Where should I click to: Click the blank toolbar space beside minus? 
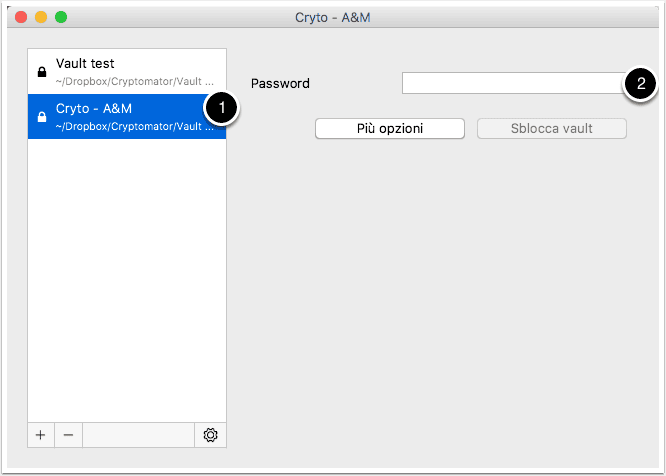click(x=138, y=435)
